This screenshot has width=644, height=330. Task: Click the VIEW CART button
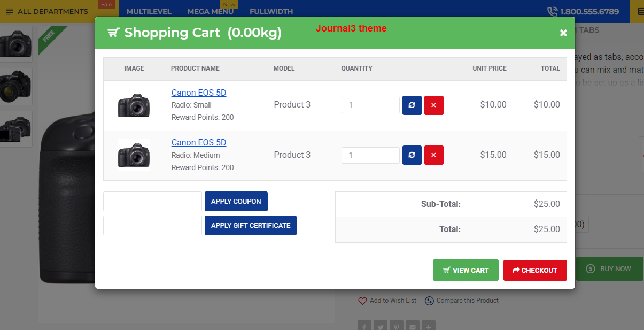[x=465, y=270]
